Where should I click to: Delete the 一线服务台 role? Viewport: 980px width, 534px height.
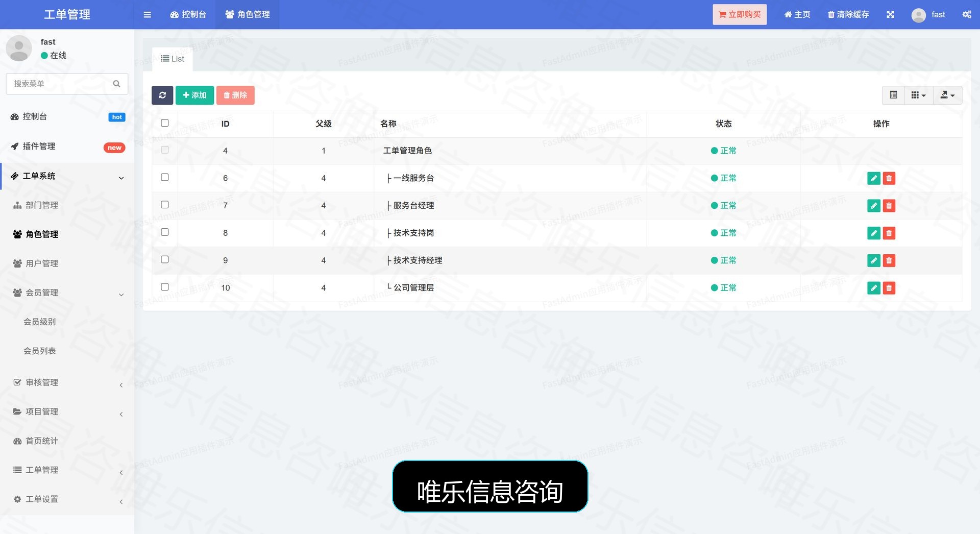click(889, 178)
